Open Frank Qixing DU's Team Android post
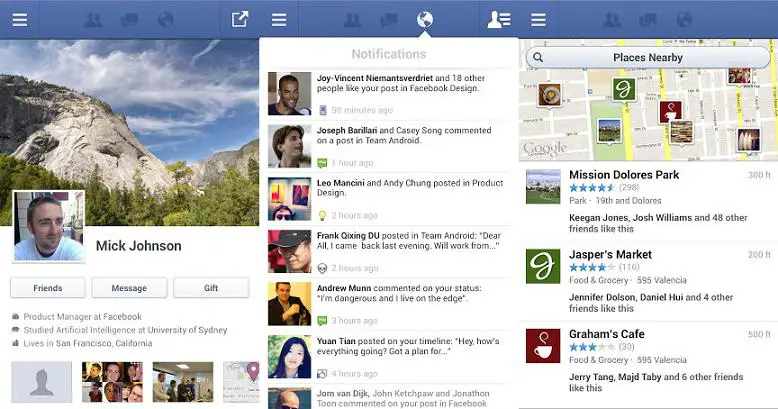The height and width of the screenshot is (409, 778). (x=389, y=252)
